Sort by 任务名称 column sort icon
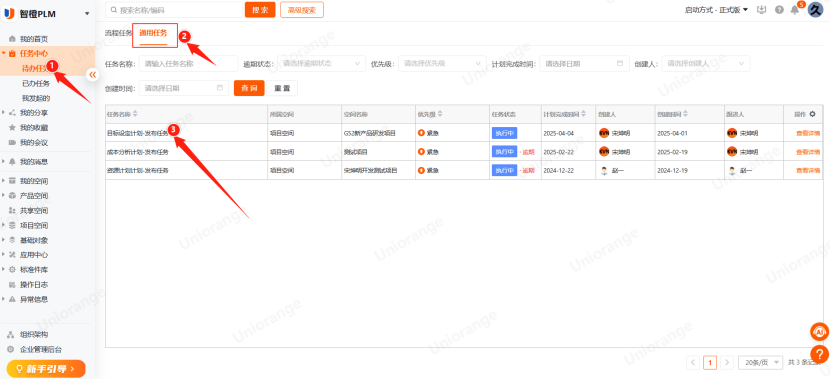 click(x=135, y=114)
